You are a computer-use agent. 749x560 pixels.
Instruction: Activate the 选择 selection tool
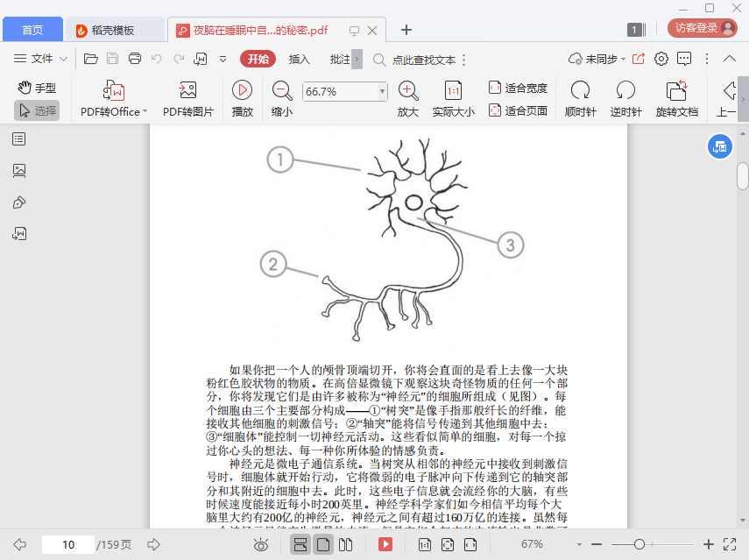coord(38,110)
